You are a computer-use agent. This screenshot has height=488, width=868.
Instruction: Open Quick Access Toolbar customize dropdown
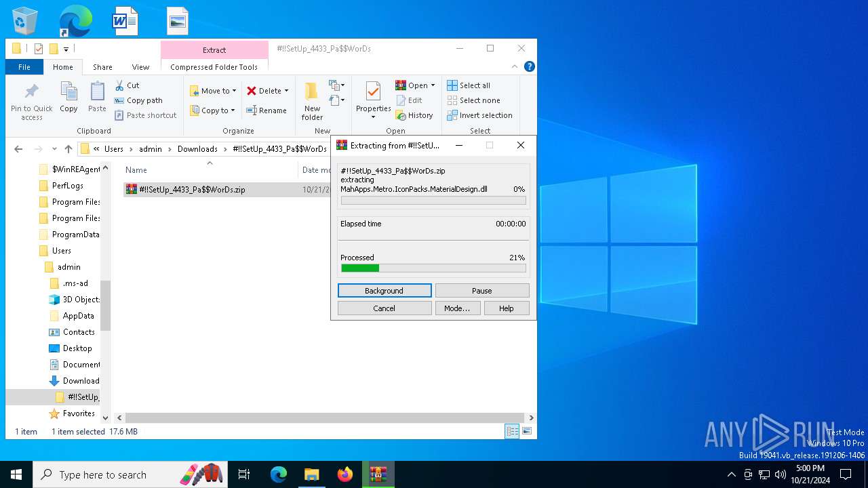[66, 49]
